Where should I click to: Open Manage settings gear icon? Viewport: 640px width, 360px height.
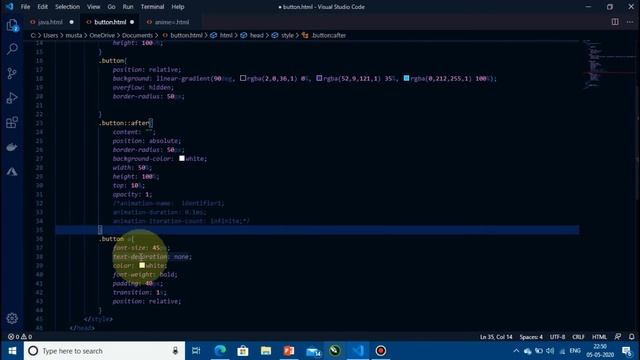point(12,318)
